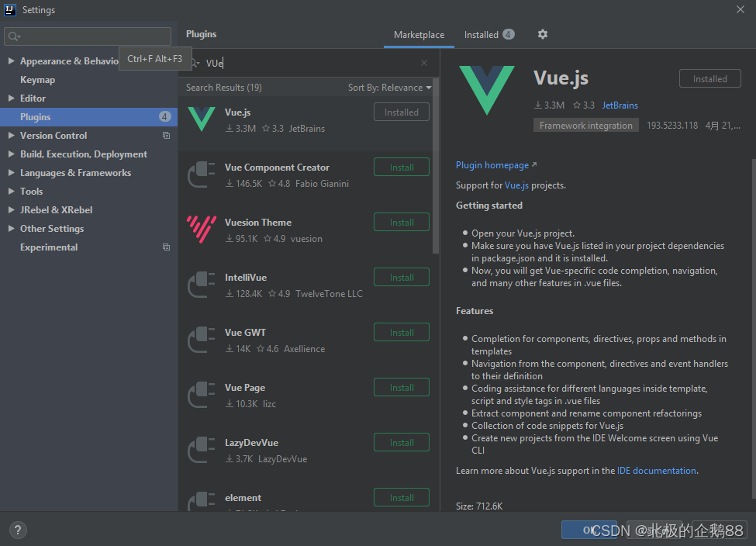The width and height of the screenshot is (756, 546).
Task: Click the IntelliJ IDEA title bar icon
Action: pyautogui.click(x=10, y=9)
